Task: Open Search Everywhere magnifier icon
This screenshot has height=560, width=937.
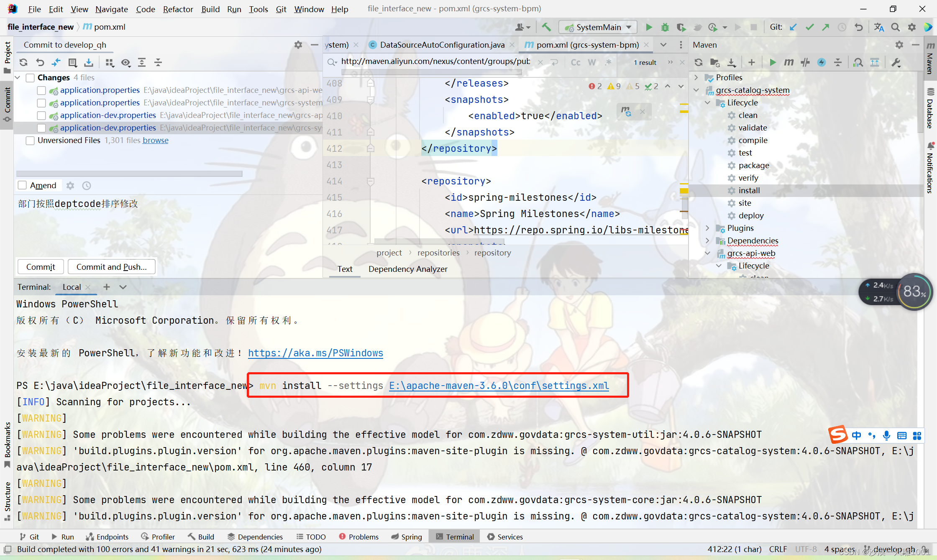Action: [x=895, y=27]
